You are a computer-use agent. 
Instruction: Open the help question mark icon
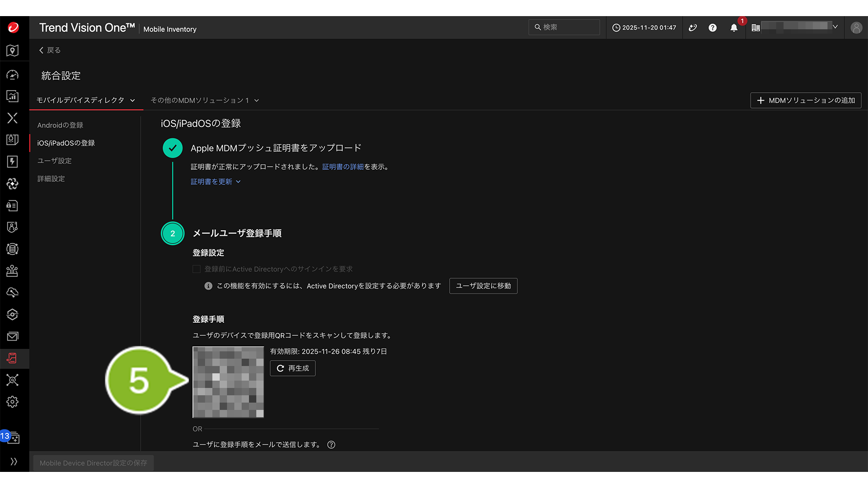coord(712,28)
